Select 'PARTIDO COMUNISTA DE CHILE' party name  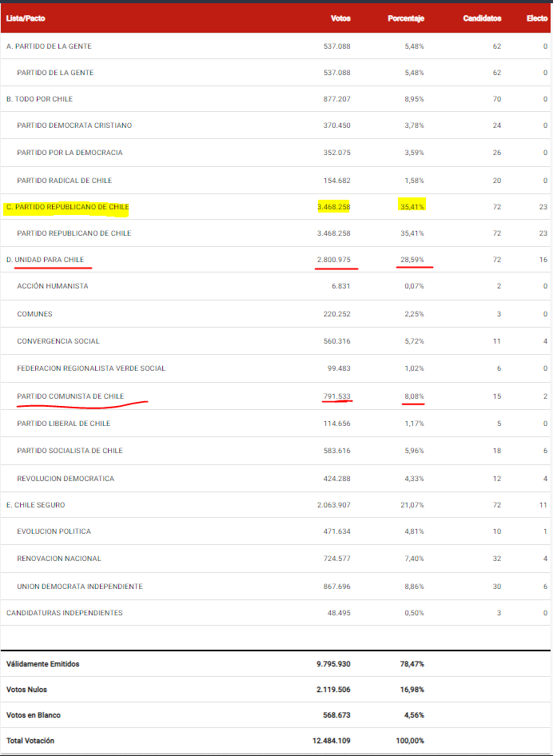[70, 396]
